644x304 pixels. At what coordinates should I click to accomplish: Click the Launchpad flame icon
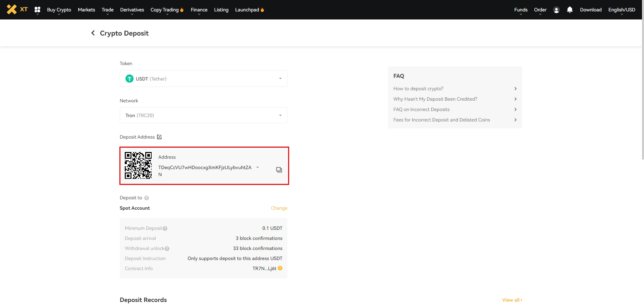pyautogui.click(x=262, y=10)
